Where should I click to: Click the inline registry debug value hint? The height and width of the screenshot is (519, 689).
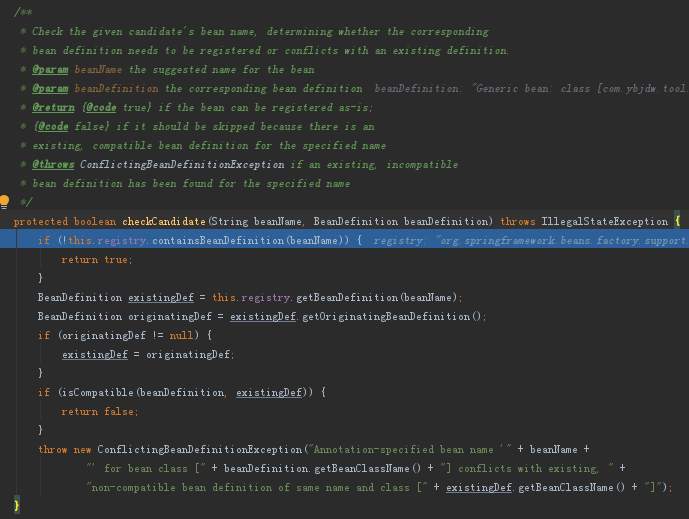tap(530, 240)
